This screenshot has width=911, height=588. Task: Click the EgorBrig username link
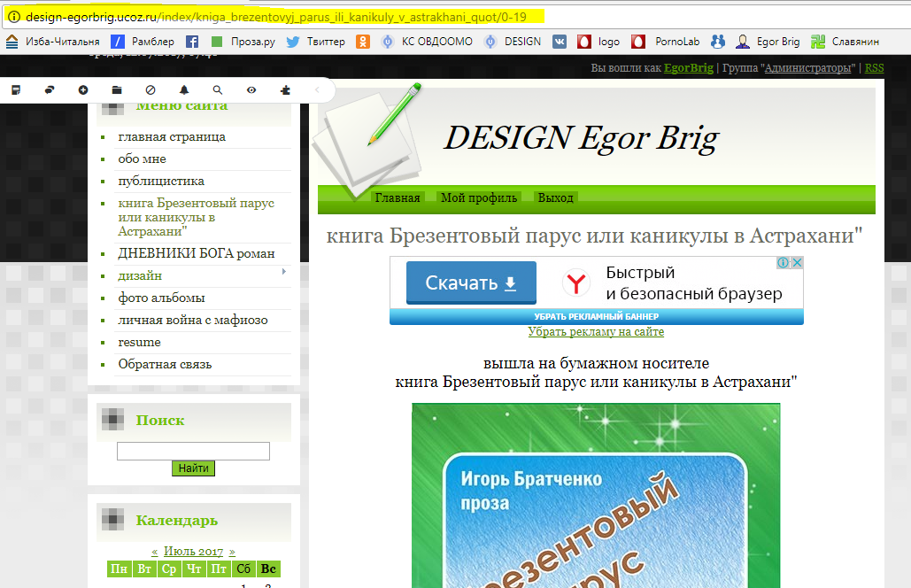[x=689, y=67]
